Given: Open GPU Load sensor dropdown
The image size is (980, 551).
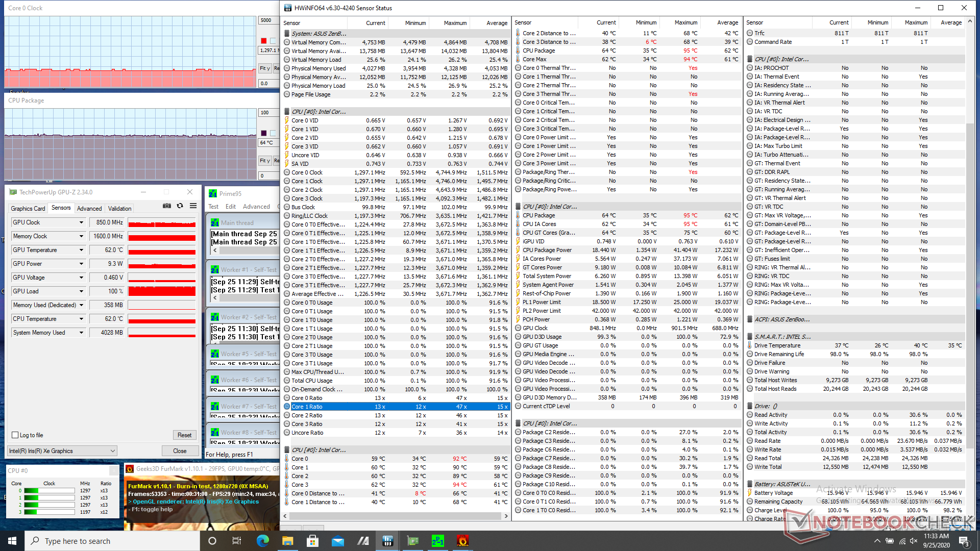Looking at the screenshot, I should (x=81, y=291).
